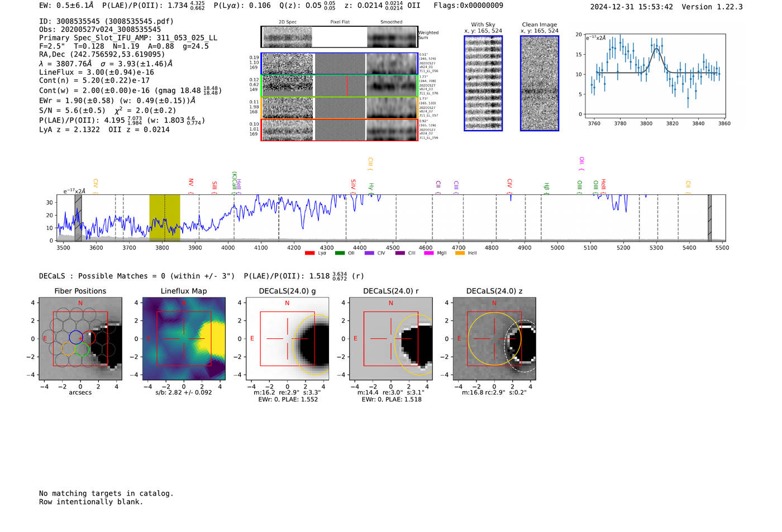This screenshot has width=782, height=532.
Task: Click the hatched gray band near 5460
Action: point(709,218)
